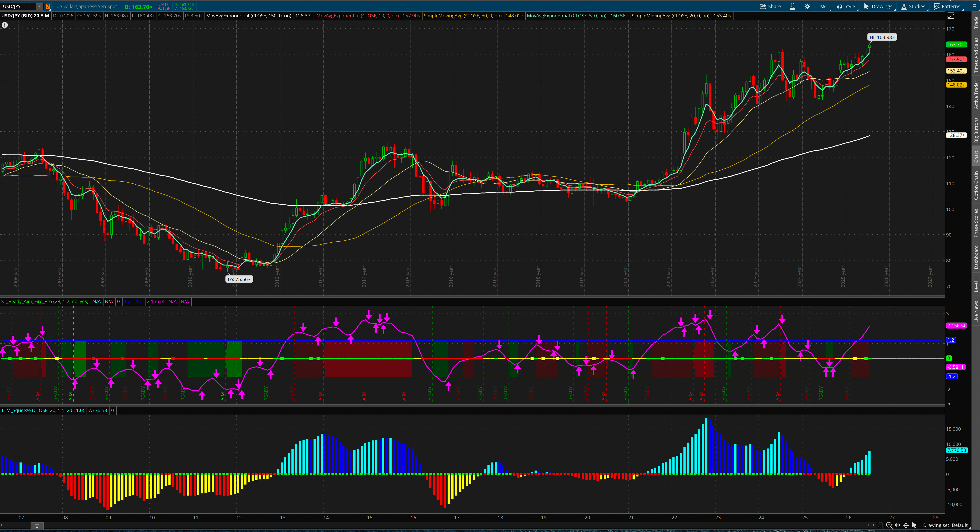980x532 pixels.
Task: Zoom in with the plus magnifier
Action: pos(889,525)
